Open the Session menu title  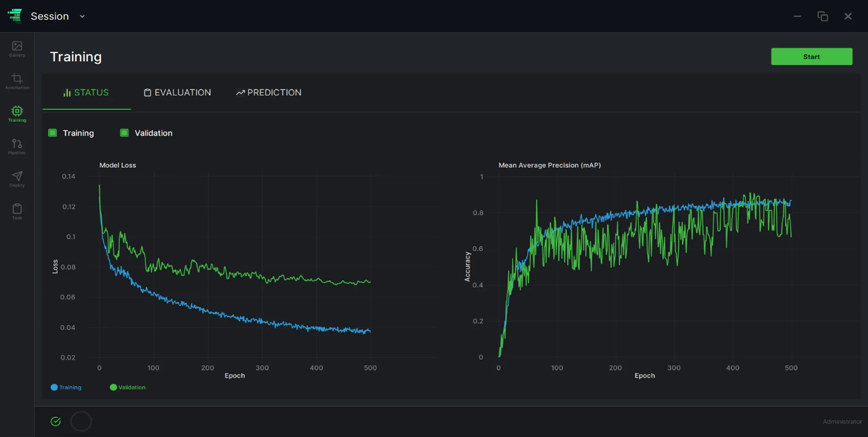coord(50,16)
